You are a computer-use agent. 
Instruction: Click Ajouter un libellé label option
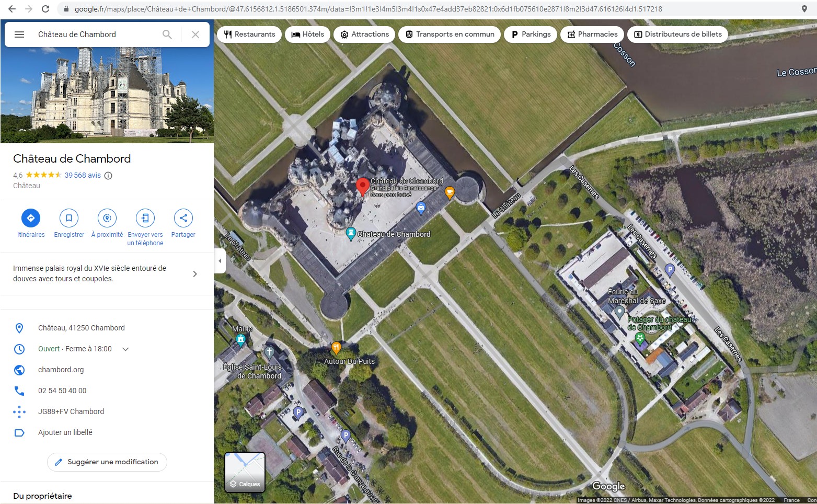coord(65,432)
